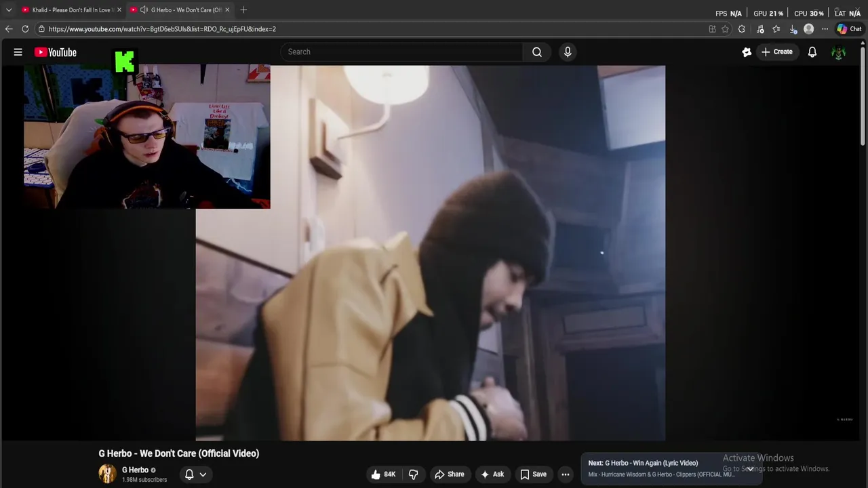This screenshot has height=488, width=868.
Task: Open the YouTube hamburger guide menu
Action: pos(18,52)
